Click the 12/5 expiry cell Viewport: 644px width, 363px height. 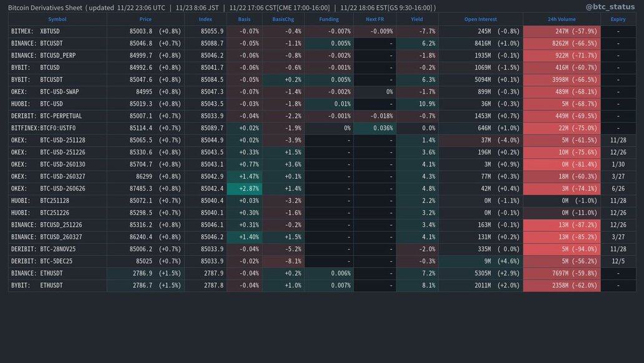point(618,261)
